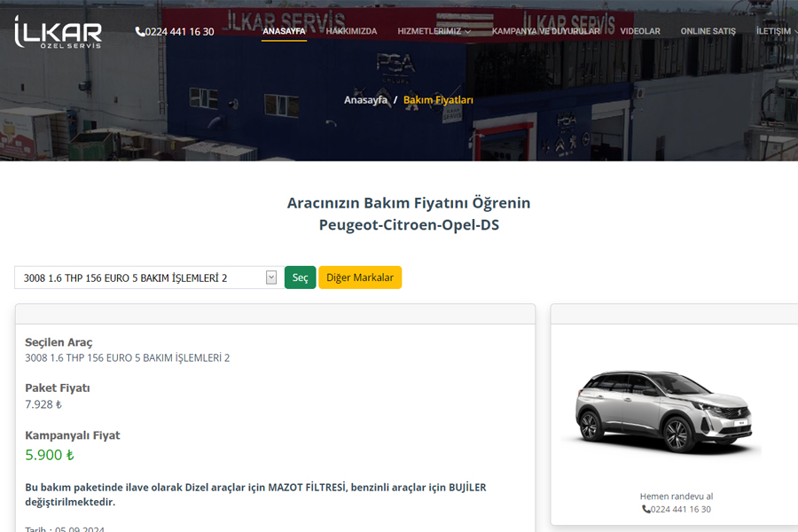This screenshot has width=798, height=532.
Task: Navigate to the Videolar page
Action: pos(639,31)
